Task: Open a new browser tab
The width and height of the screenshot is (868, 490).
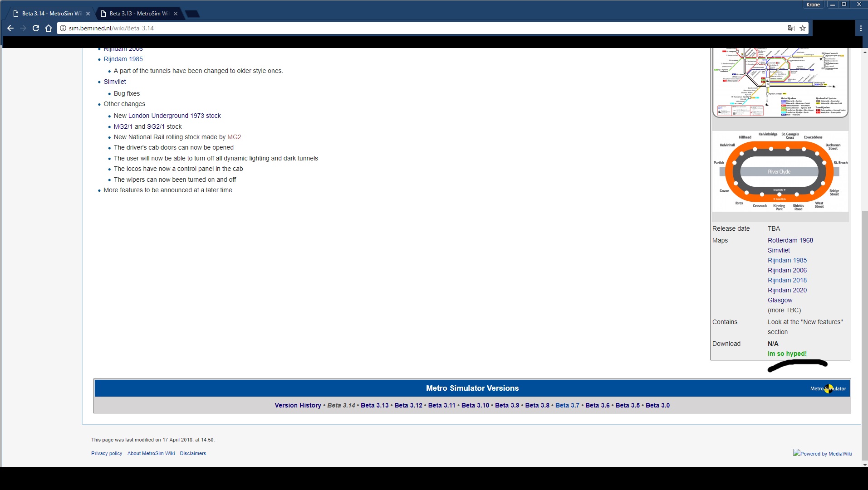Action: coord(192,14)
